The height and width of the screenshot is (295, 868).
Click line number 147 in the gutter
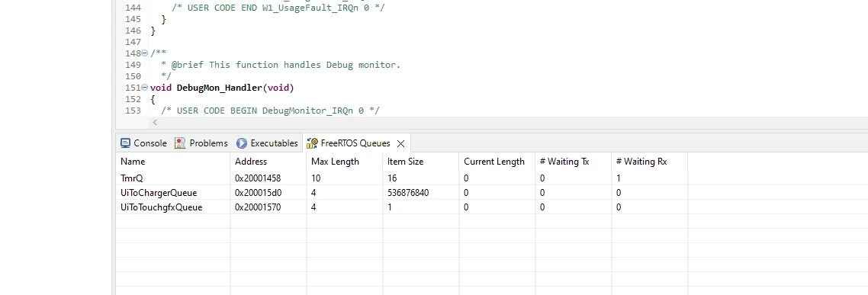pos(133,42)
